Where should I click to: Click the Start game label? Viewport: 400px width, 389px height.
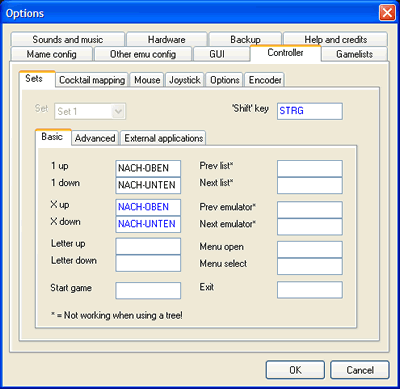(x=71, y=288)
